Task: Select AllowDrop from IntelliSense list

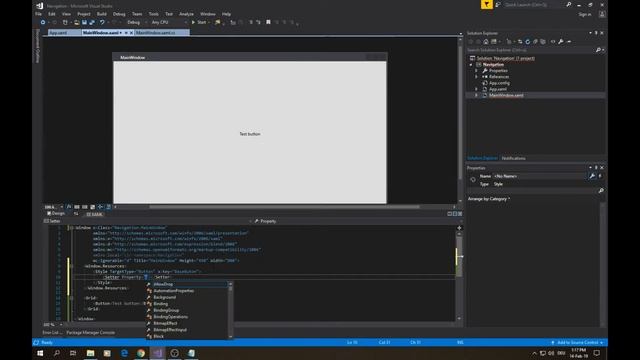Action: pyautogui.click(x=187, y=284)
